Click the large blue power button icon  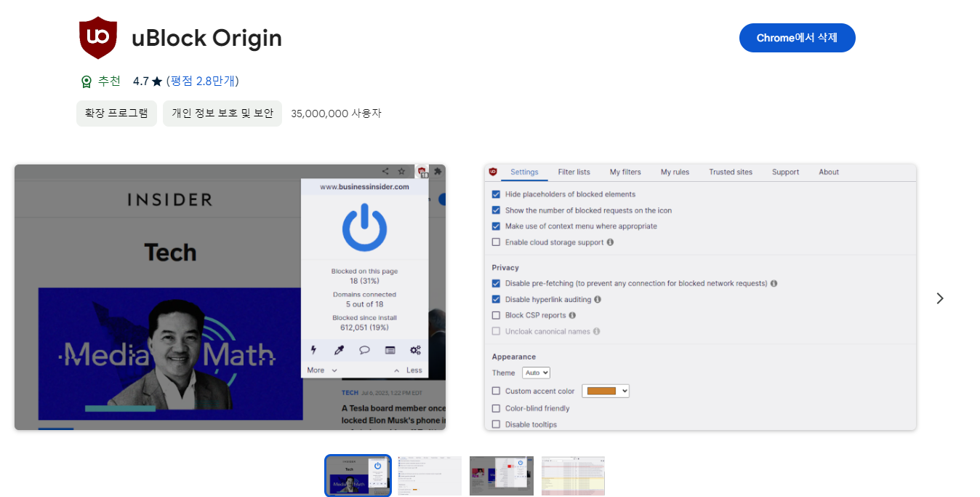[364, 228]
